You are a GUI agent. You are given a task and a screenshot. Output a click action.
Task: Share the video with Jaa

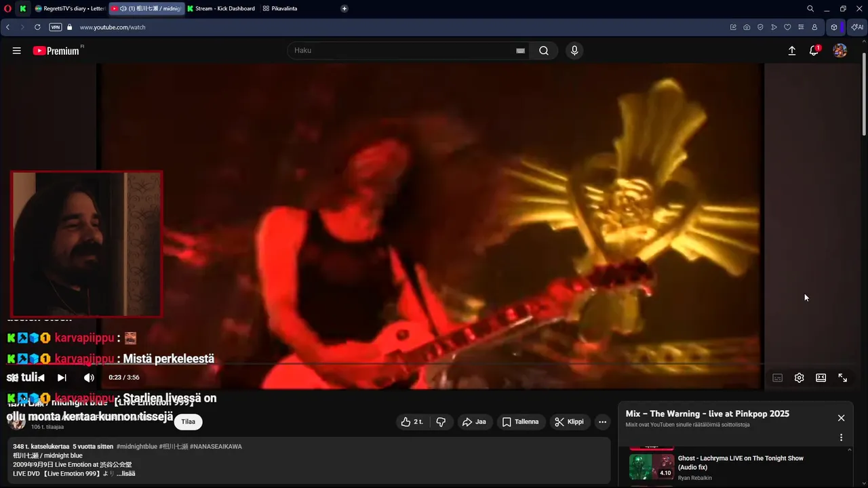point(475,422)
